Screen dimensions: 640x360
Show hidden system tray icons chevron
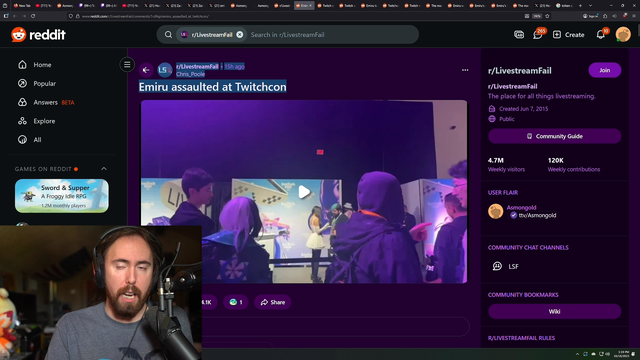pyautogui.click(x=577, y=354)
